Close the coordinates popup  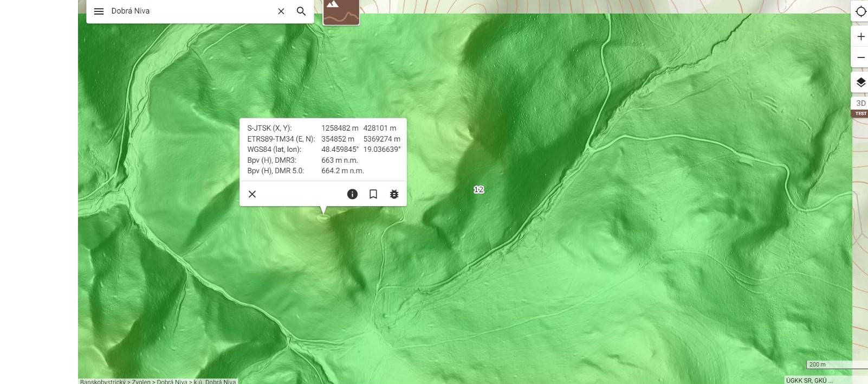pyautogui.click(x=252, y=194)
